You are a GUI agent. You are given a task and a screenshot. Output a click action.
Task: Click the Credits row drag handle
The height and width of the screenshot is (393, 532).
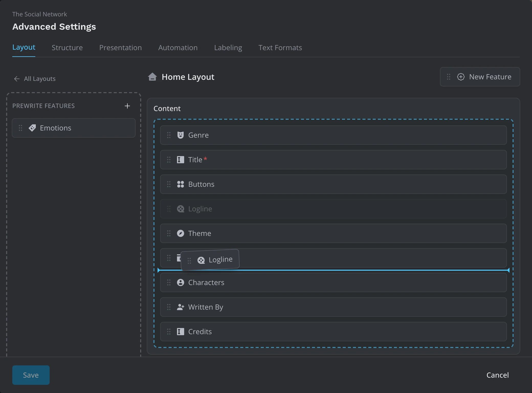[x=169, y=332]
